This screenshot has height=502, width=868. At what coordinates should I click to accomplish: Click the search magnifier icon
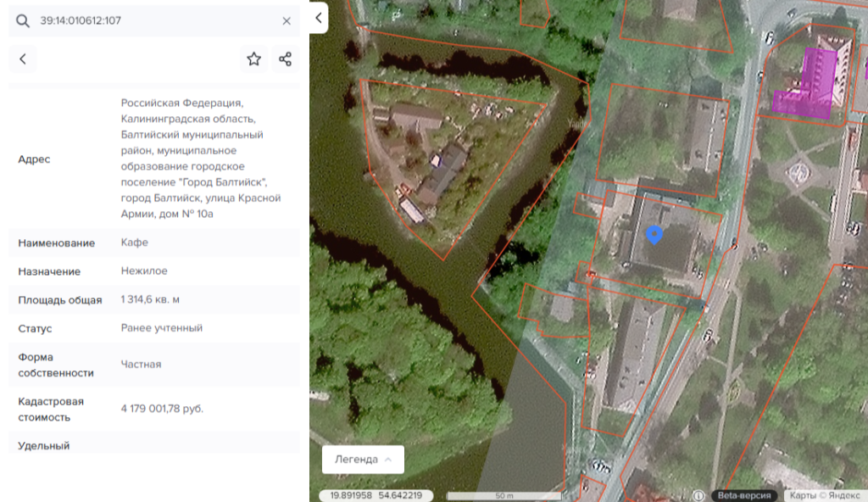(x=23, y=21)
